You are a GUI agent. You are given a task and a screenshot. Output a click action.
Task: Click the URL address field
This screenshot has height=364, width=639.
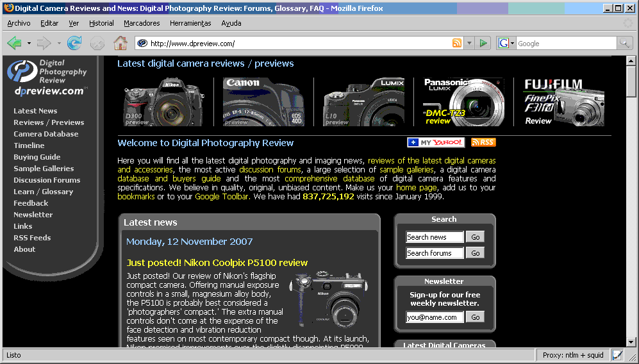pyautogui.click(x=299, y=43)
